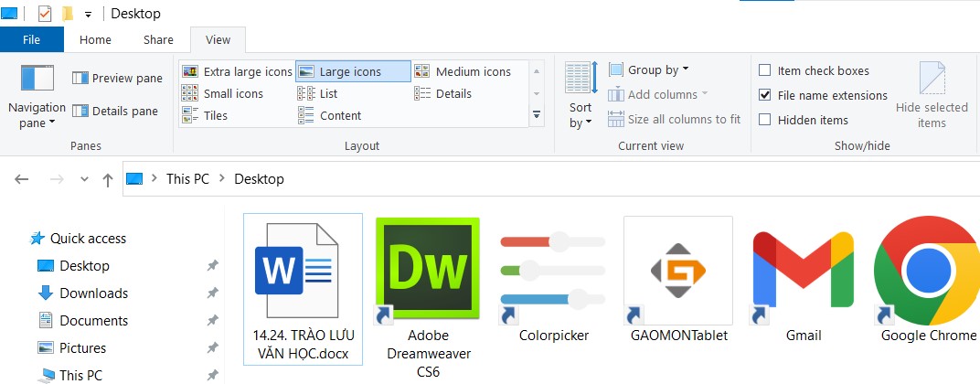Switch to the Share tab
The image size is (980, 384).
[x=158, y=39]
